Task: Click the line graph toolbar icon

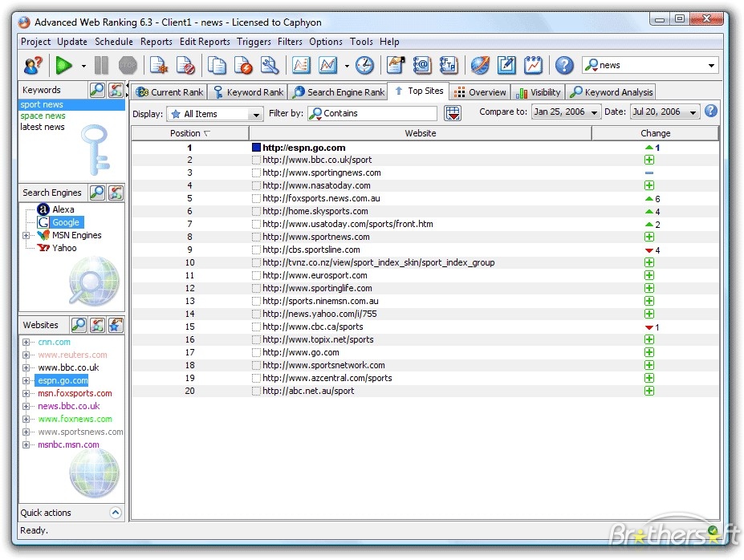Action: click(x=328, y=66)
